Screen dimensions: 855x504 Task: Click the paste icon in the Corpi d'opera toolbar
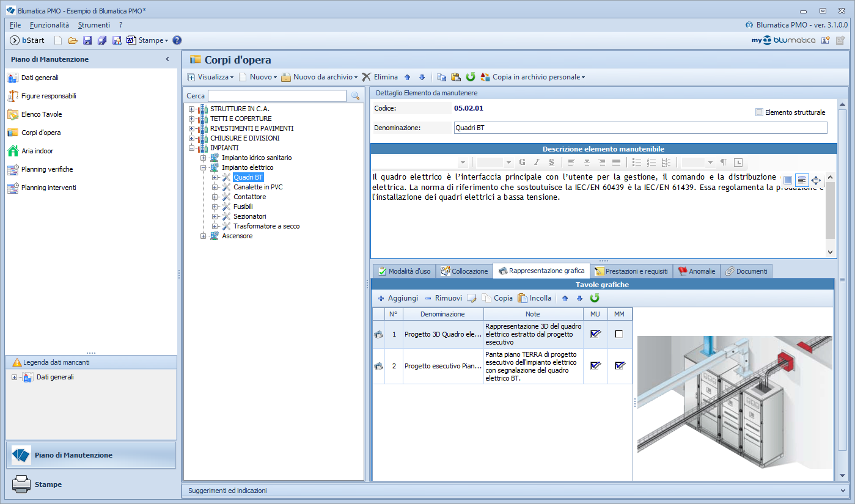[456, 77]
